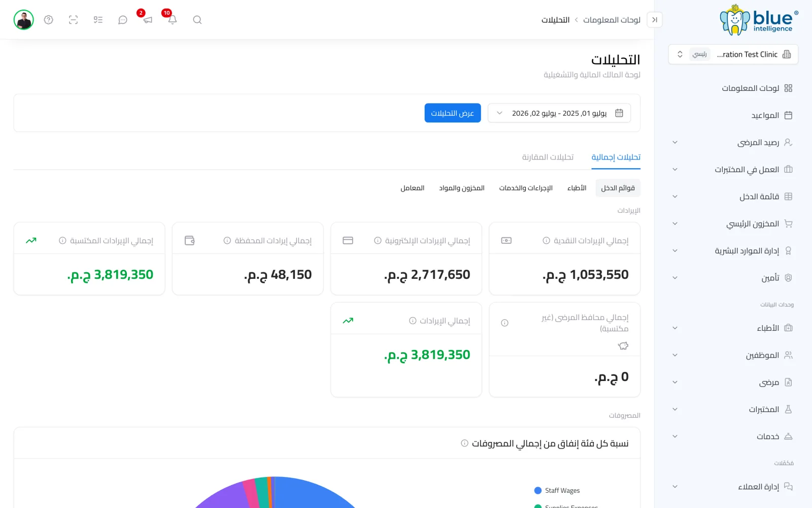Show info for إجمالي الإيرادات الإلكترونية

[x=378, y=241]
